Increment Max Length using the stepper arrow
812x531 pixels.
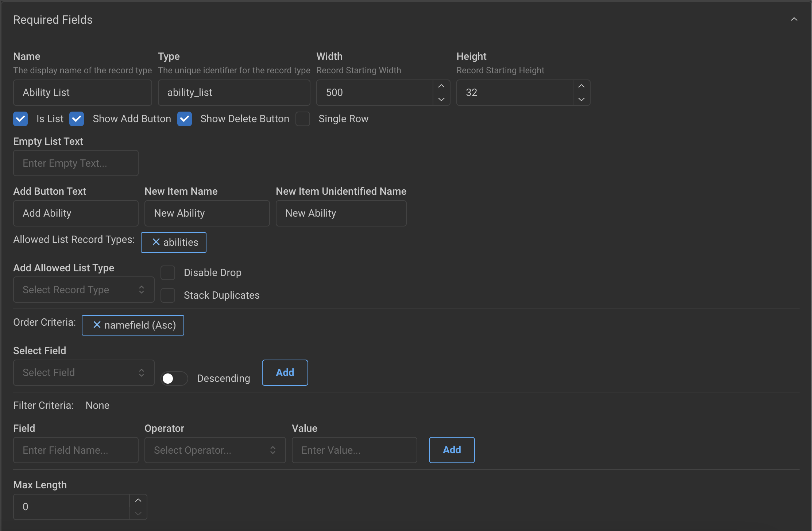pos(139,500)
